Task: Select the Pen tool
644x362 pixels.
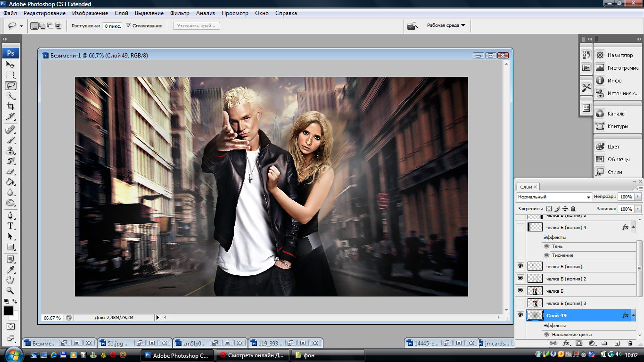Action: tap(10, 215)
